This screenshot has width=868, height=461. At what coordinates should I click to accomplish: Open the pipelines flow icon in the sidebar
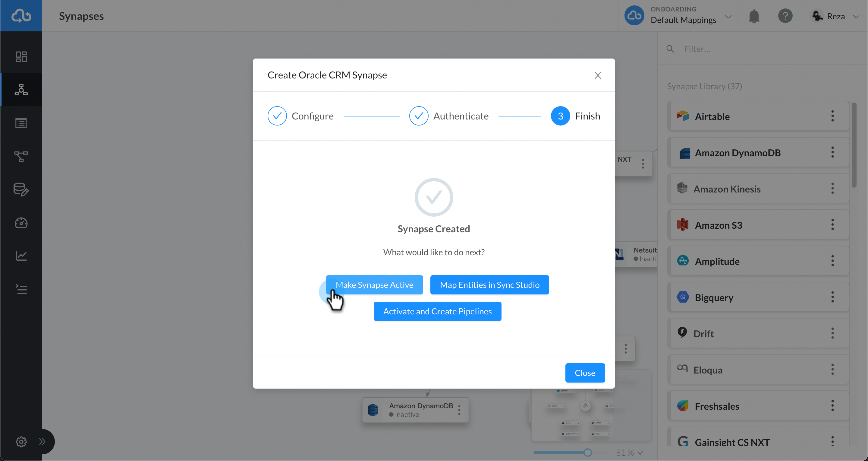click(x=21, y=157)
